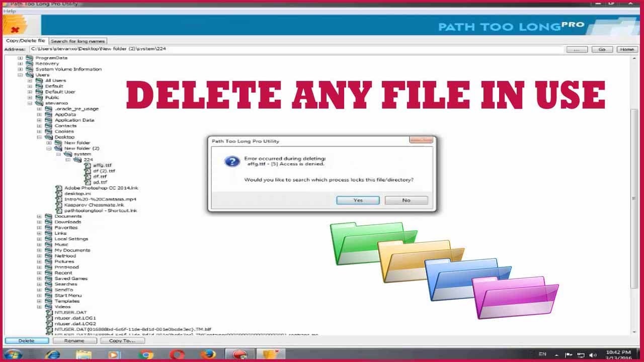The width and height of the screenshot is (644, 362).
Task: Select the 'My Documents' folder name
Action: coord(72,250)
